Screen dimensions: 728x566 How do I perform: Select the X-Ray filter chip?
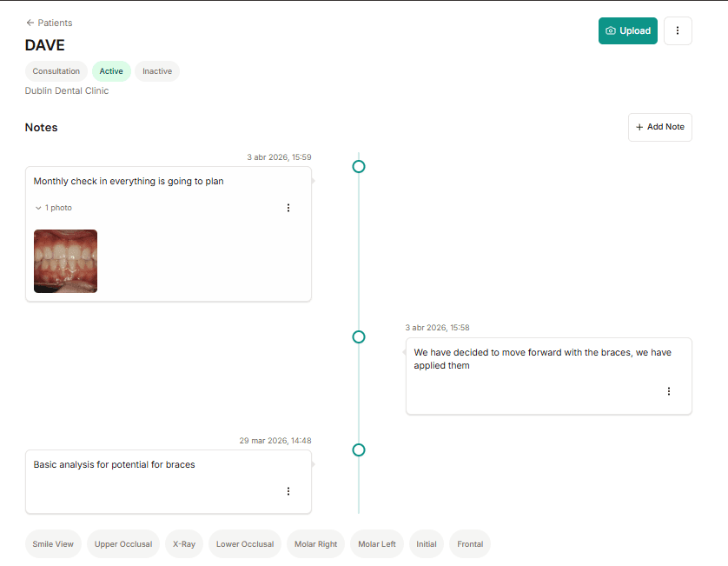(x=183, y=543)
